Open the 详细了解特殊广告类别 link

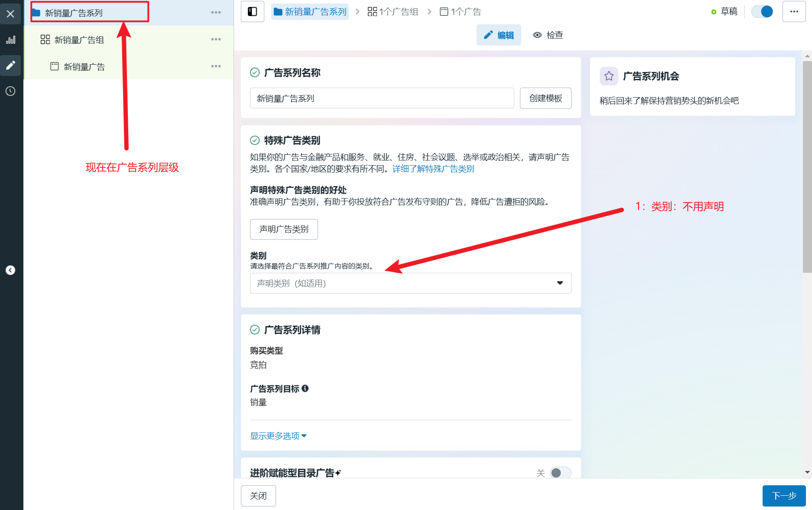point(433,169)
